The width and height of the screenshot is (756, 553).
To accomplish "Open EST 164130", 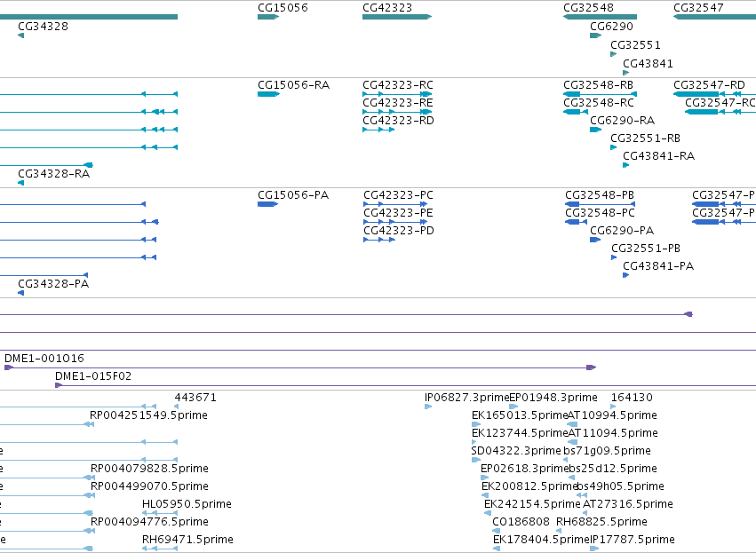I will click(632, 398).
